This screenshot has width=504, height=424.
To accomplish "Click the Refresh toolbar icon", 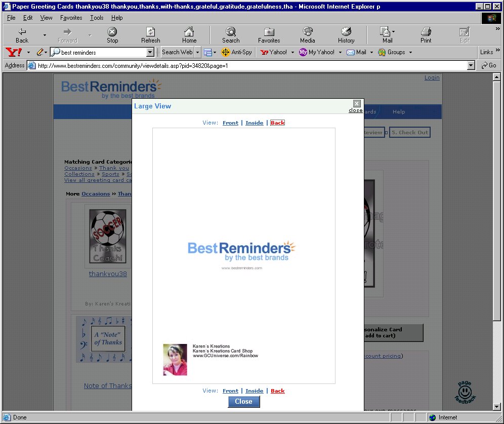I will [150, 32].
